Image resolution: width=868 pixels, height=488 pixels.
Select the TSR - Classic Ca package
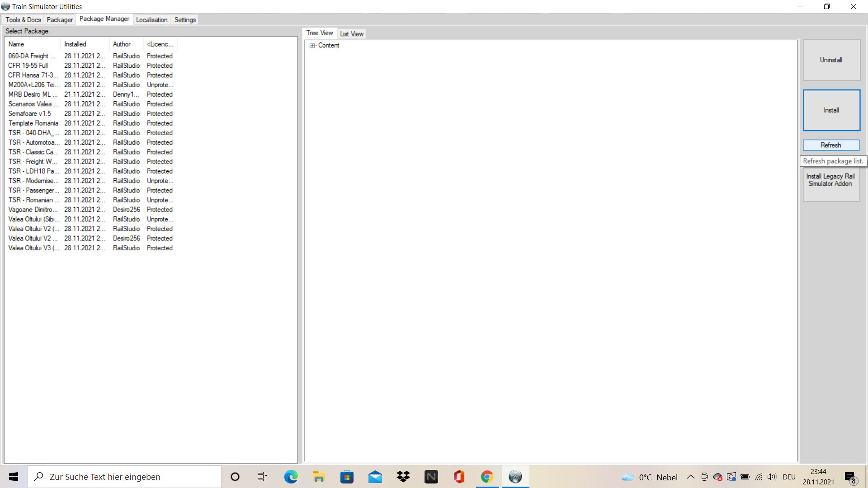pos(90,152)
